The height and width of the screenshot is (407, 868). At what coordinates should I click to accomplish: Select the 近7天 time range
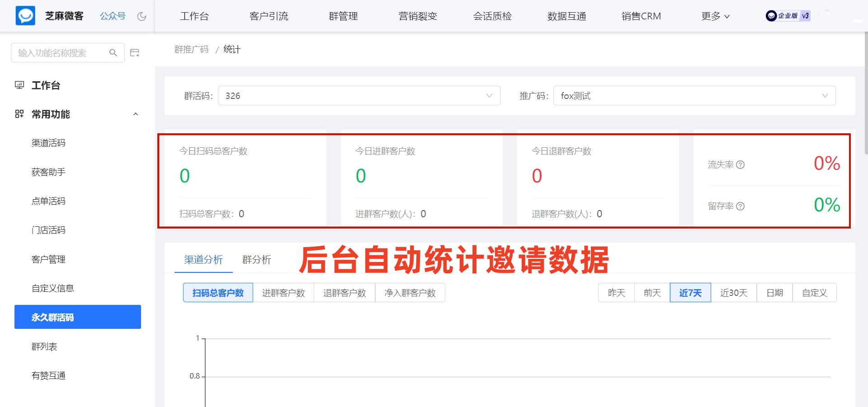(690, 293)
